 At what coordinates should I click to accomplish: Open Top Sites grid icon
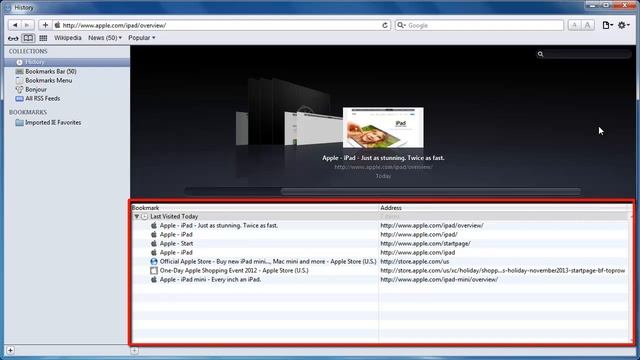click(43, 38)
